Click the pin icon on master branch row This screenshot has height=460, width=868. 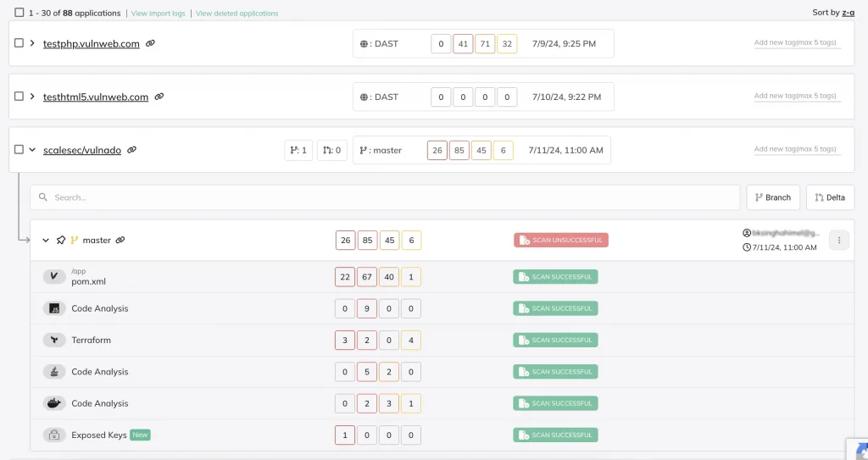tap(61, 241)
